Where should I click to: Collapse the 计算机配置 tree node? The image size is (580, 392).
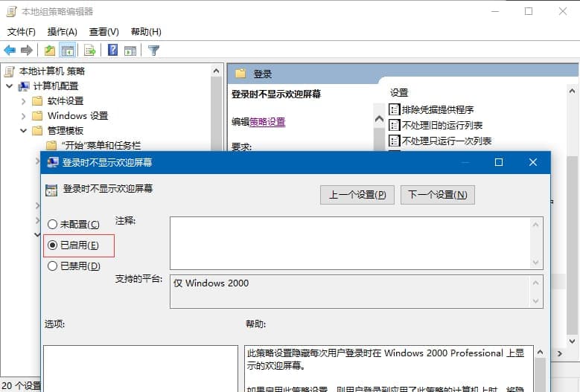tap(10, 86)
